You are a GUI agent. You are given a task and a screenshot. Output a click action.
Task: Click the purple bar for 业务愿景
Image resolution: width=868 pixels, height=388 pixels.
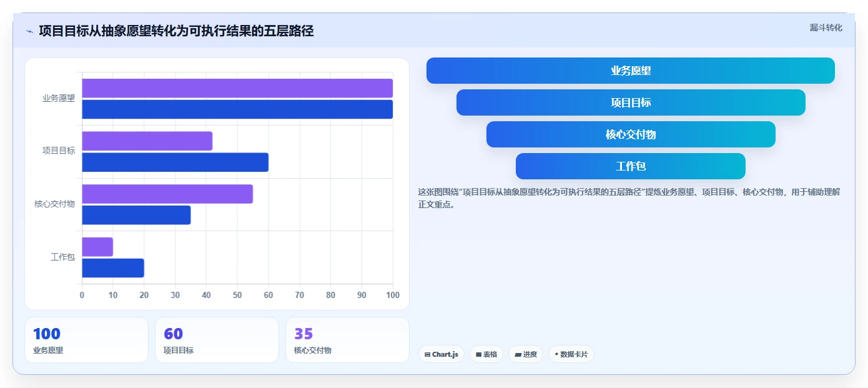coord(237,88)
